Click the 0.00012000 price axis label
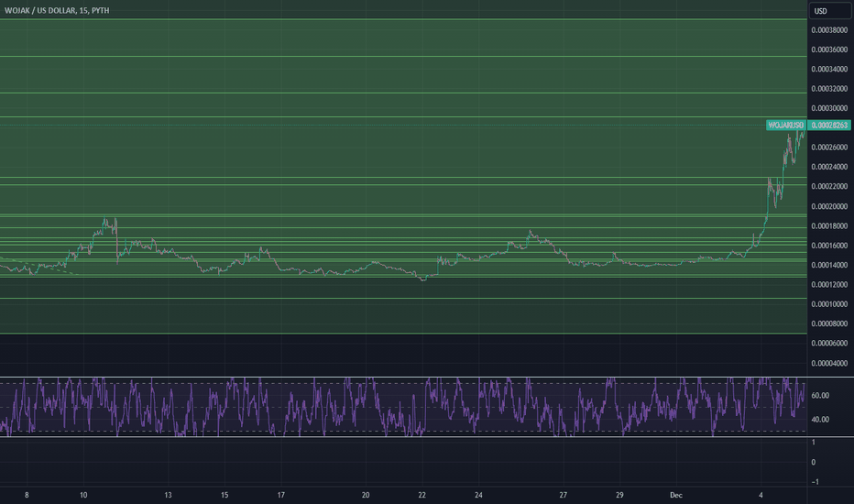This screenshot has width=854, height=504. point(829,284)
